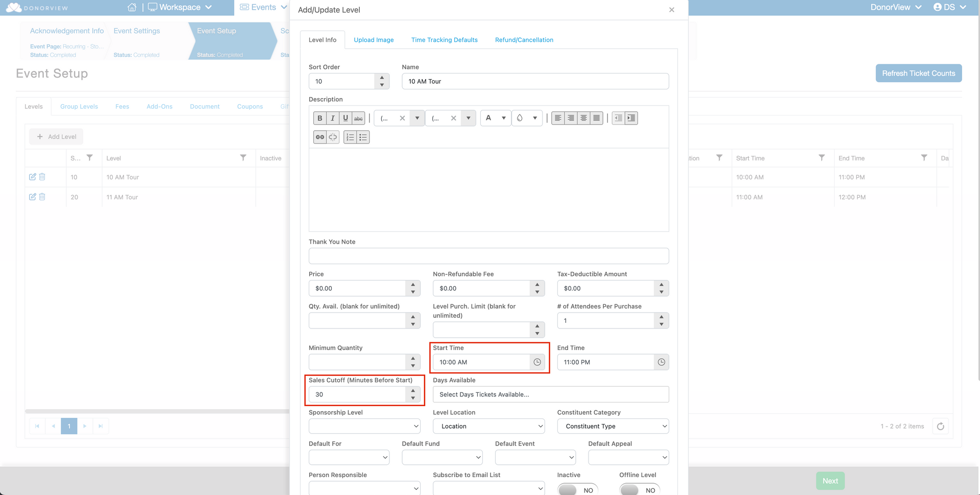Open the Coupons tab
This screenshot has width=980, height=495.
tap(250, 106)
